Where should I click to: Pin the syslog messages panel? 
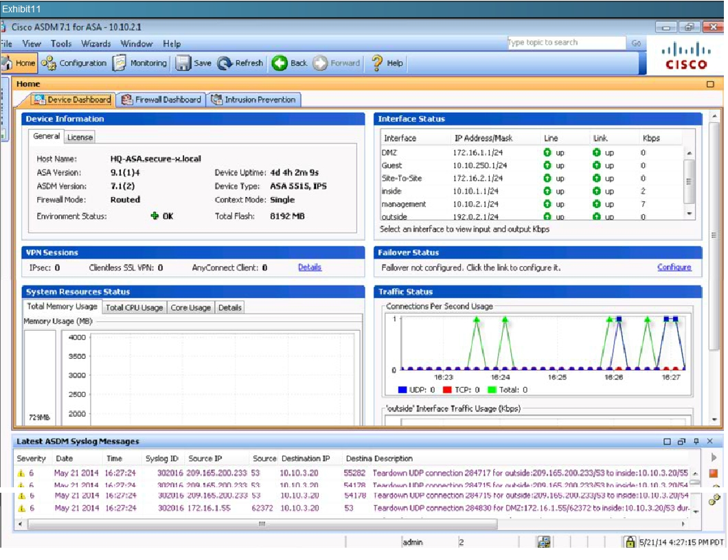696,441
